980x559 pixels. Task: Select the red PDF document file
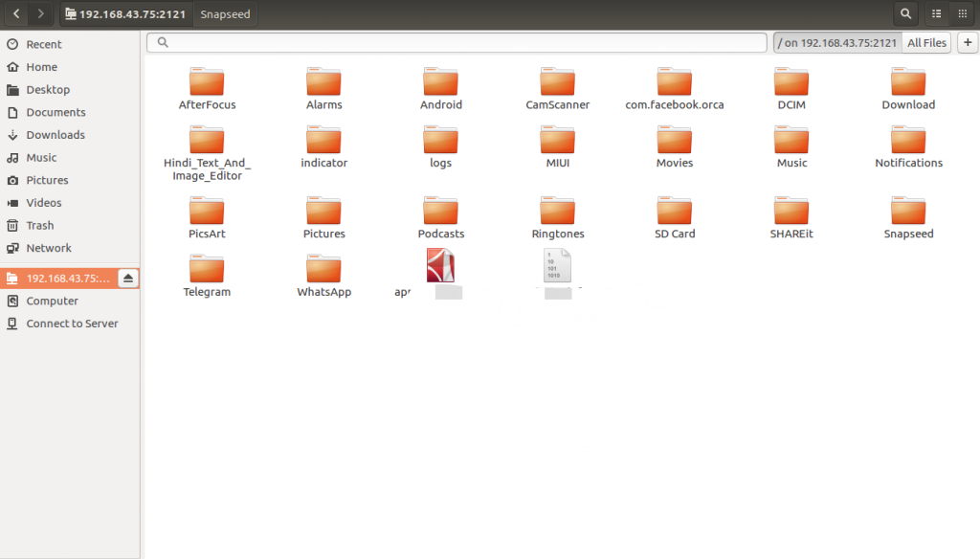(440, 265)
